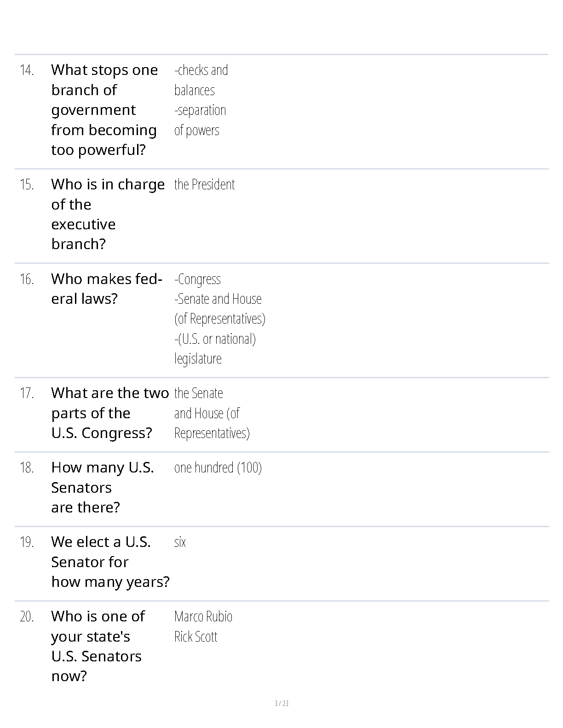Click the question 'Who makes federal laws?'
The height and width of the screenshot is (728, 563).
click(107, 289)
